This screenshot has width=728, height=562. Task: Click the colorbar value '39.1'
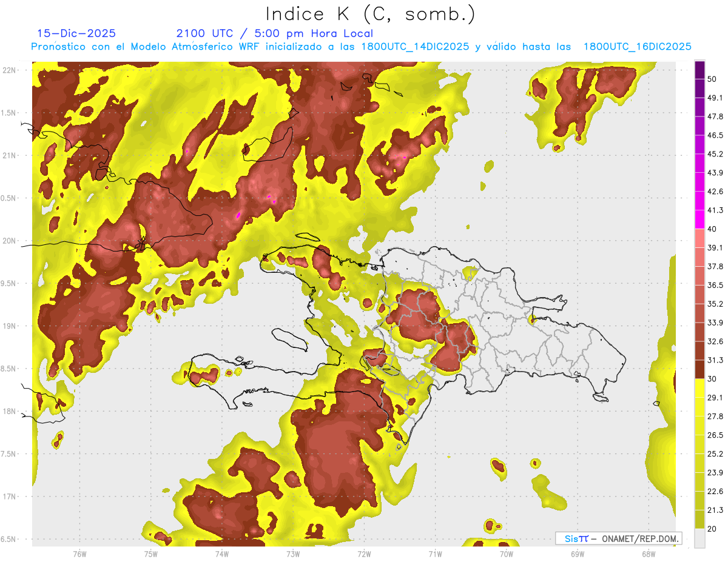[715, 248]
